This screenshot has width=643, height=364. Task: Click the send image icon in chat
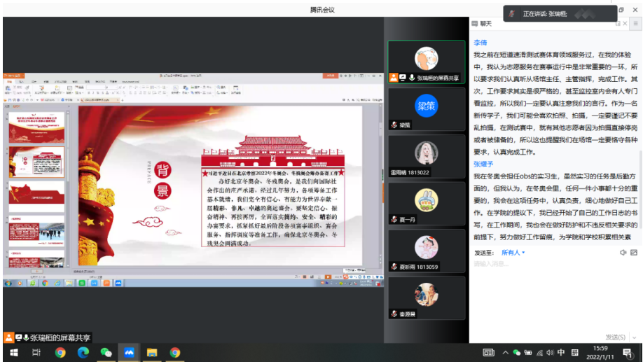point(634,253)
